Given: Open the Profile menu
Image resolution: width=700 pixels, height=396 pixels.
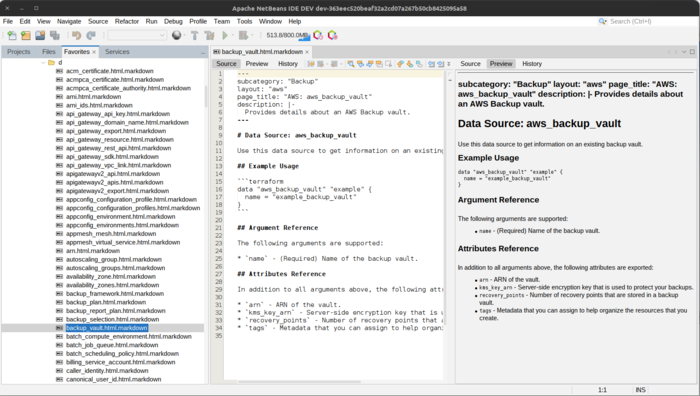Looking at the screenshot, I should 198,21.
